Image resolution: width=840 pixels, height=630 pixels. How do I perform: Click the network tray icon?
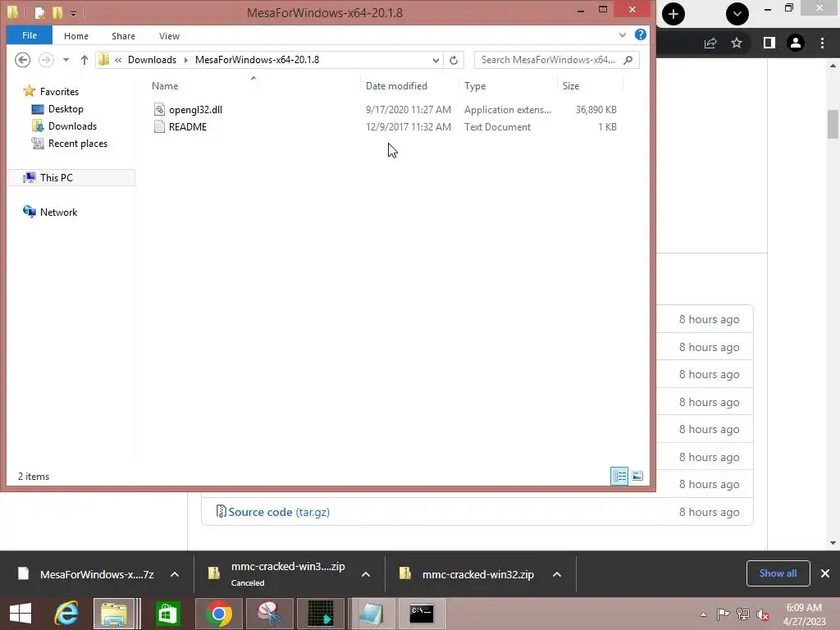[x=742, y=614]
